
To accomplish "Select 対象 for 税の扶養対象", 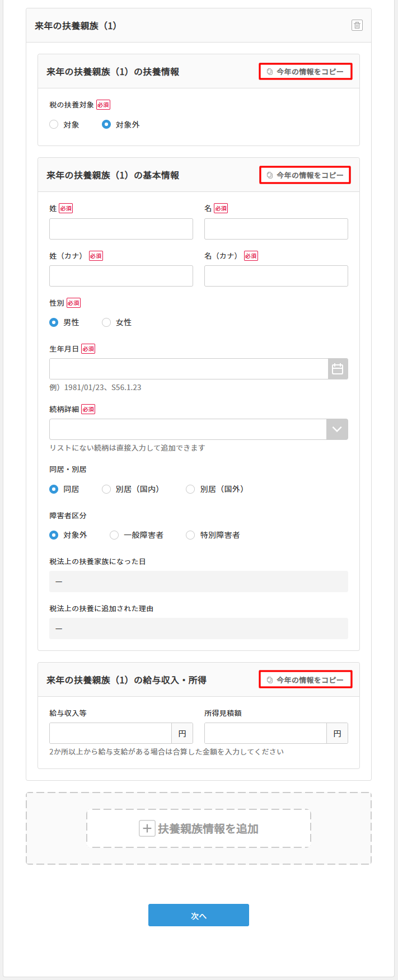I will 54,125.
